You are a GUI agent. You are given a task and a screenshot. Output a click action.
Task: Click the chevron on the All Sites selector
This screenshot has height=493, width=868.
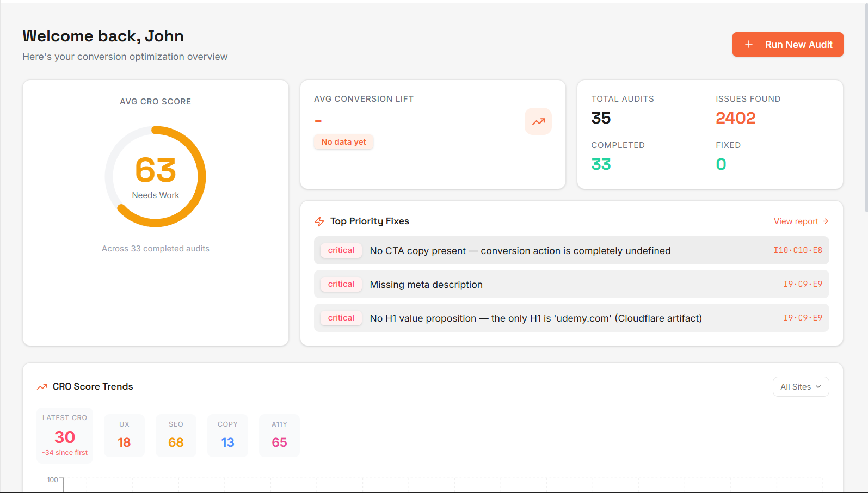[x=818, y=387]
